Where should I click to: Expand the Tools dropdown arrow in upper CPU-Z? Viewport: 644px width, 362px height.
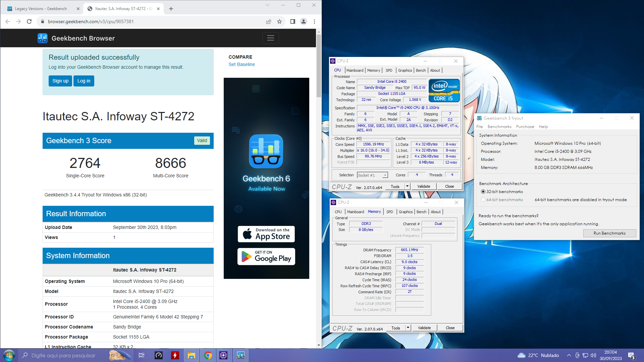(407, 186)
